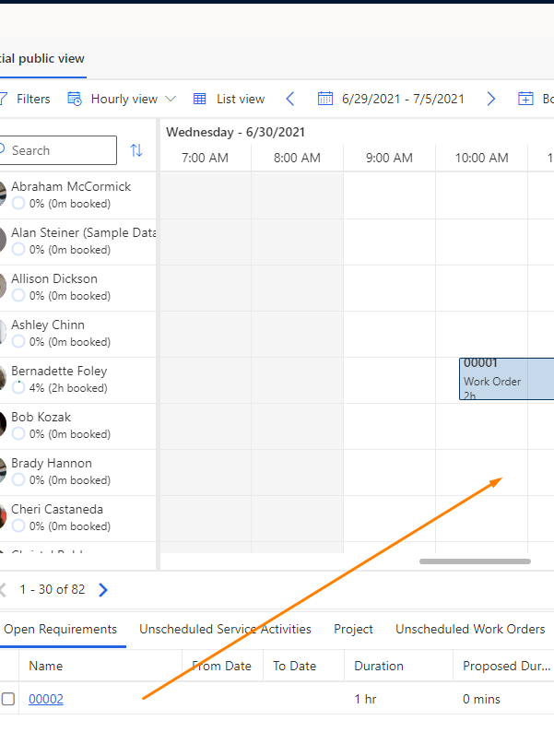Go to previous week arrow
Viewport: 554px width, 756px height.
coord(290,99)
